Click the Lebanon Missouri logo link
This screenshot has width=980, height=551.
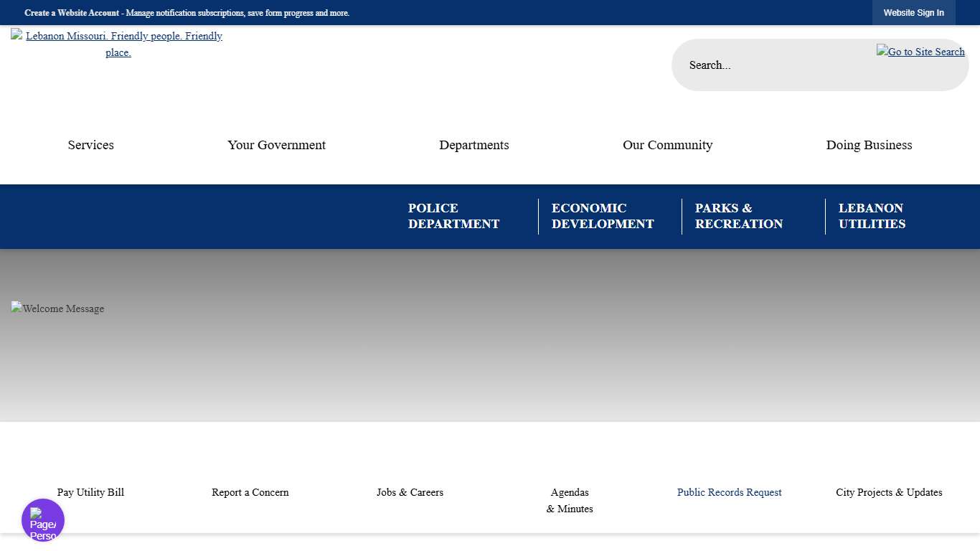[118, 44]
